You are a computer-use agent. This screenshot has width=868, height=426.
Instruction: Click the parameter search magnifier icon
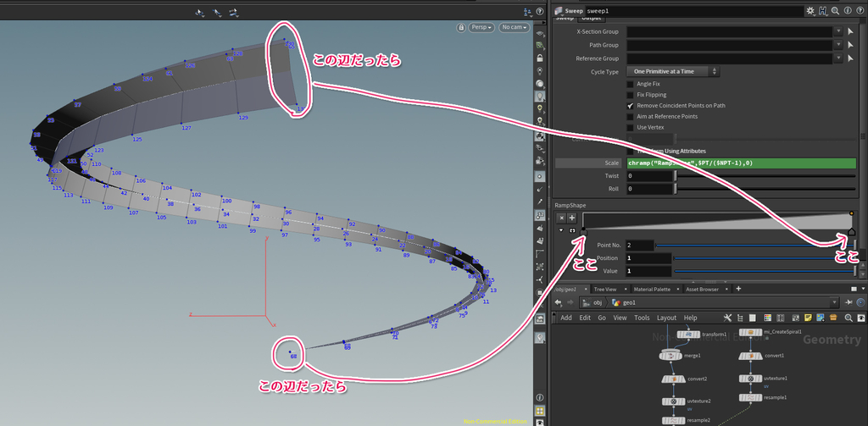point(835,10)
